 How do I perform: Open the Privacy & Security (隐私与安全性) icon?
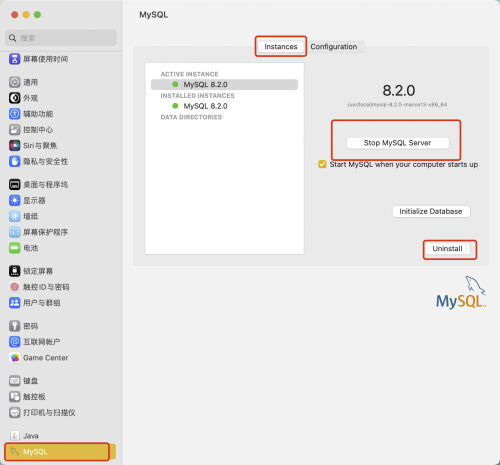click(x=14, y=161)
